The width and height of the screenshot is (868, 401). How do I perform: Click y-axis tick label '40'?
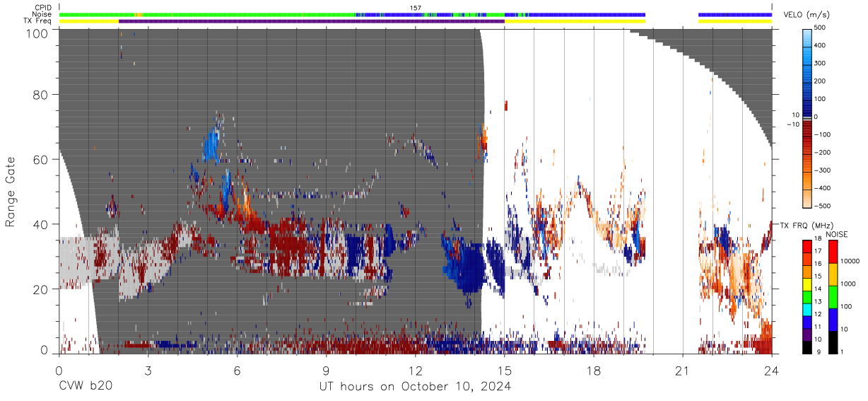40,224
